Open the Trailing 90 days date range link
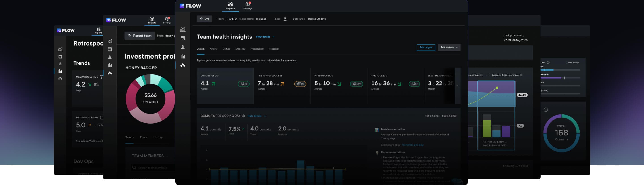This screenshot has height=185, width=644. point(316,19)
